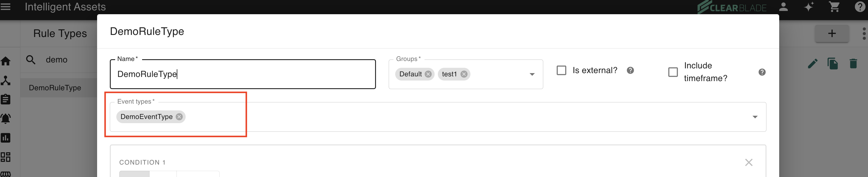
Task: Click the user account icon
Action: (x=783, y=7)
